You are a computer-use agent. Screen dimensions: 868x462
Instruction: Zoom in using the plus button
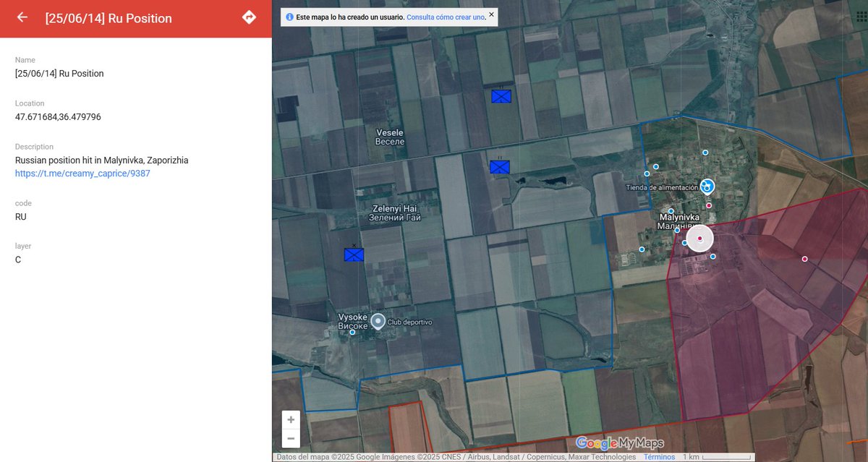pyautogui.click(x=291, y=419)
